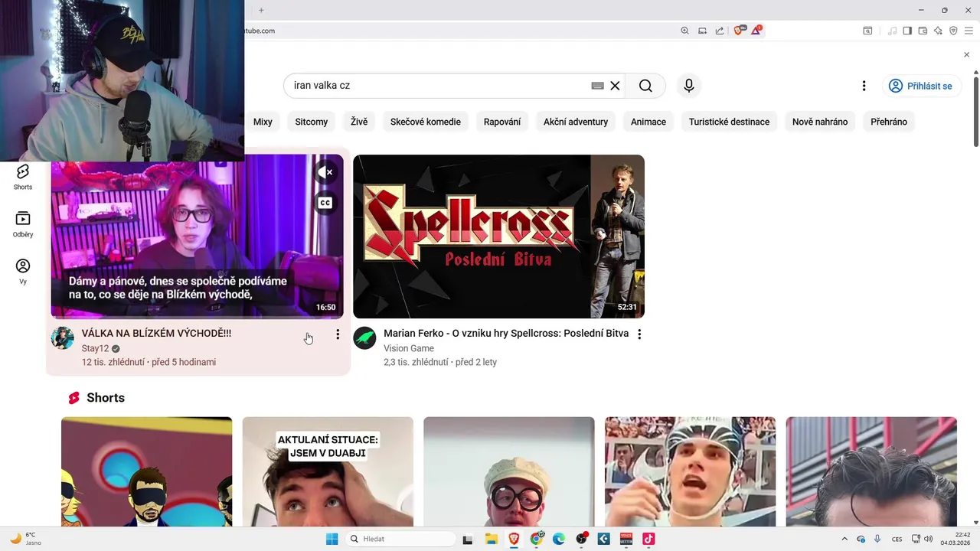Click the Brave Shields lion icon
The height and width of the screenshot is (551, 980).
click(740, 31)
